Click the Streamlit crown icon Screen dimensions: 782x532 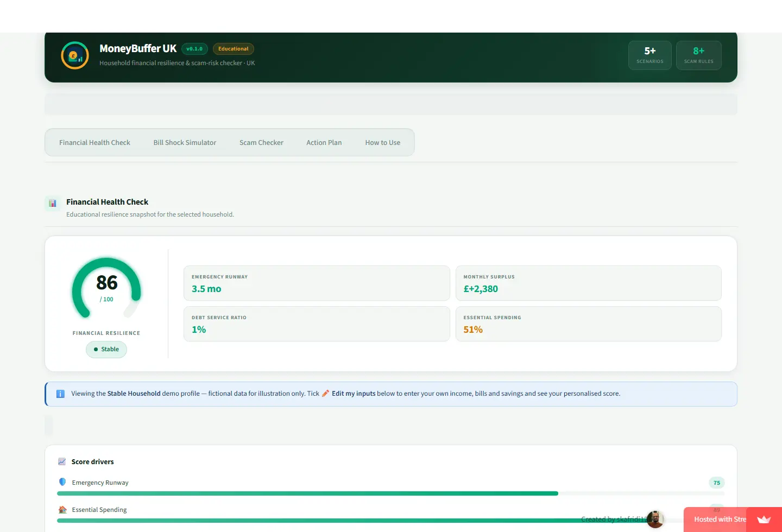[764, 520]
